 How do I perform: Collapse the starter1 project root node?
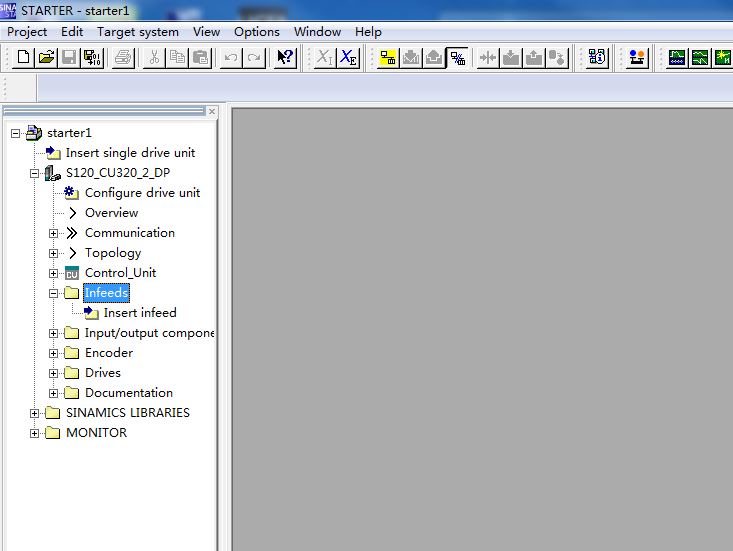coord(15,134)
